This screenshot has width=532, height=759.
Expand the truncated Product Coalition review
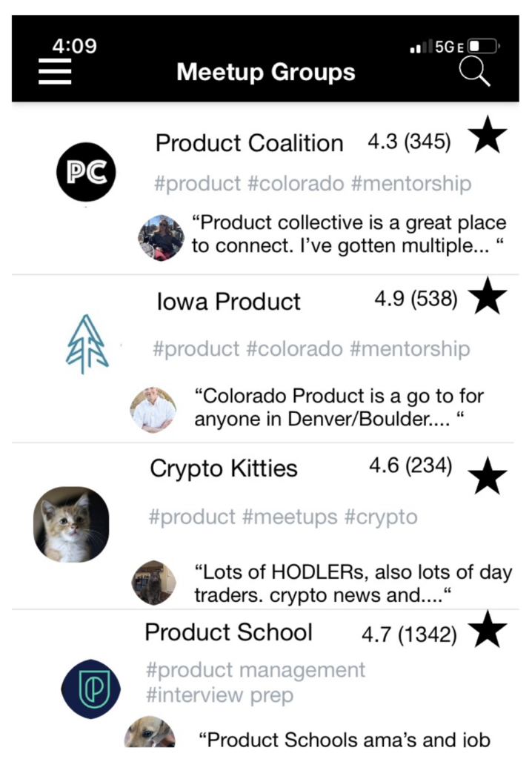[x=348, y=234]
